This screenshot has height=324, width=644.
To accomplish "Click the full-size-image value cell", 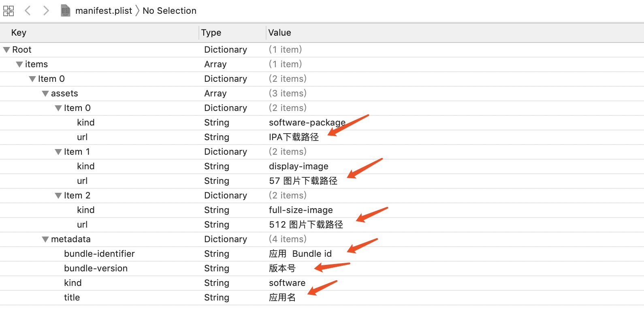I will (x=301, y=210).
